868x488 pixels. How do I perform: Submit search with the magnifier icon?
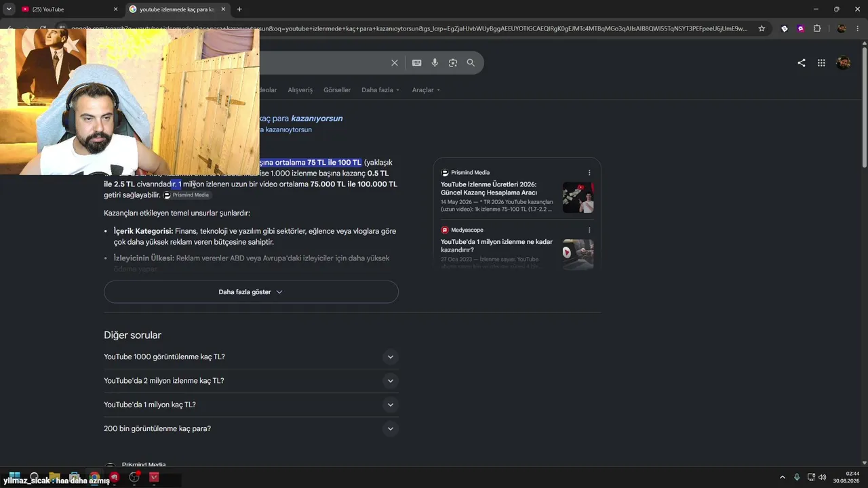(x=471, y=63)
